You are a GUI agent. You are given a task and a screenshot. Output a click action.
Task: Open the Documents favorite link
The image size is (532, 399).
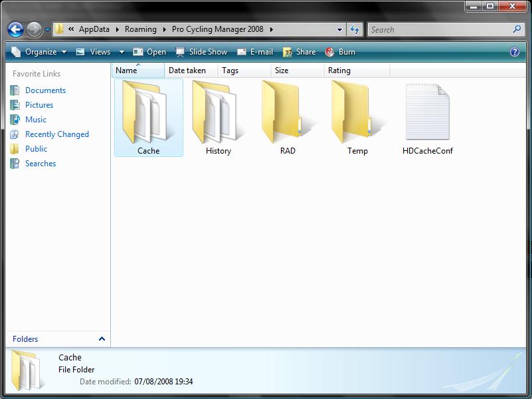[45, 90]
